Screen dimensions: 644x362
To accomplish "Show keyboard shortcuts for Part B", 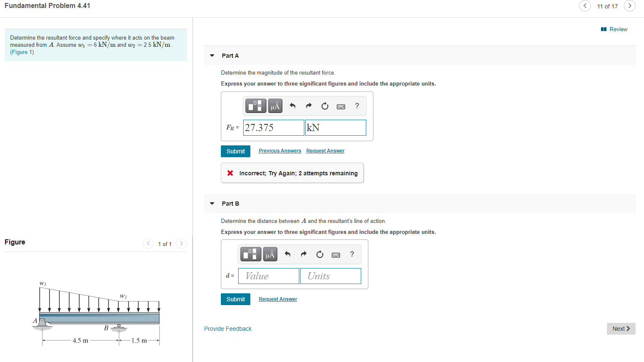I will [336, 255].
